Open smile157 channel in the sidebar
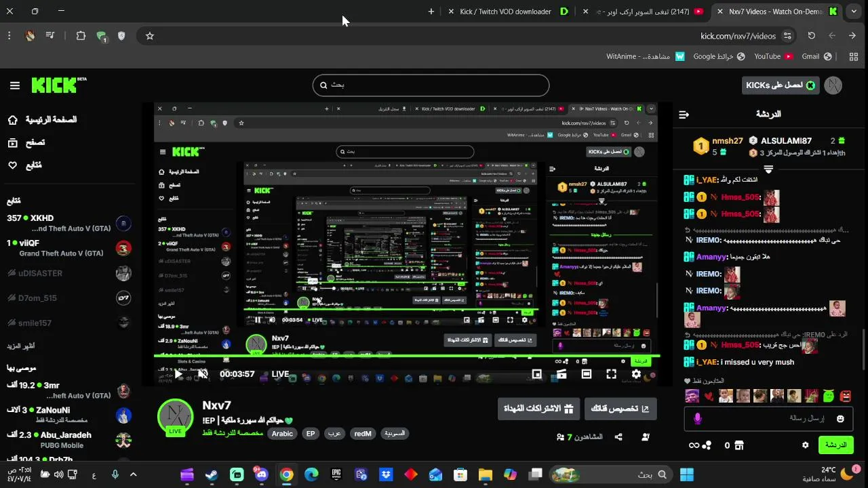Image resolution: width=868 pixels, height=488 pixels. click(68, 323)
